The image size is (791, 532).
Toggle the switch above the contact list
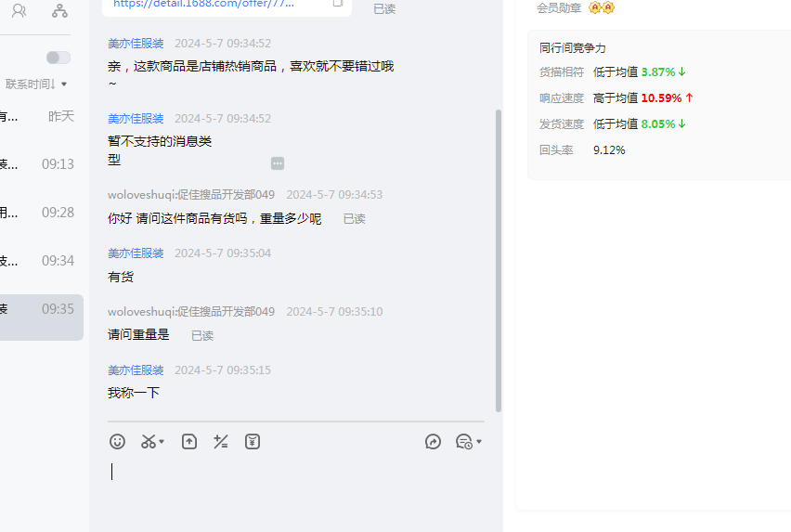[58, 58]
